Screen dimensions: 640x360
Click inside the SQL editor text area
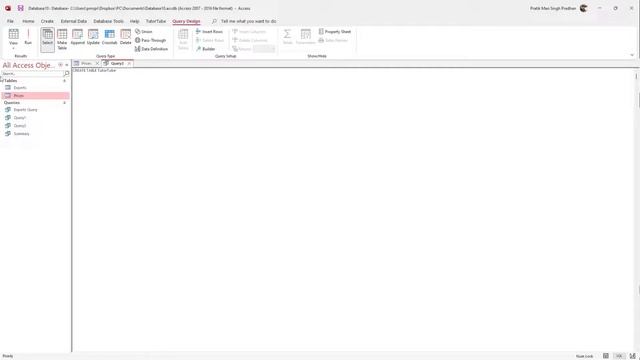tap(353, 209)
